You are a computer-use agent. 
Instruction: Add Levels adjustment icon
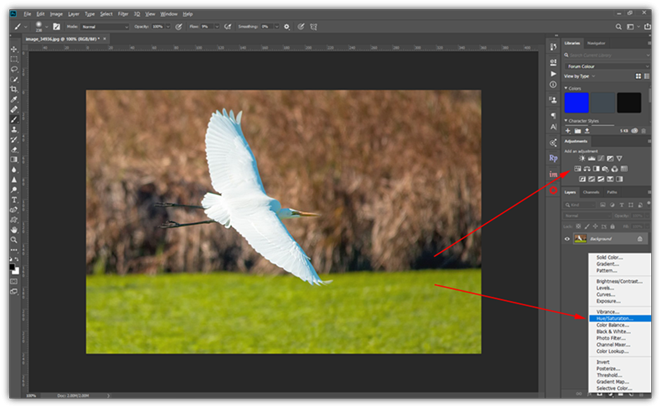coord(591,158)
